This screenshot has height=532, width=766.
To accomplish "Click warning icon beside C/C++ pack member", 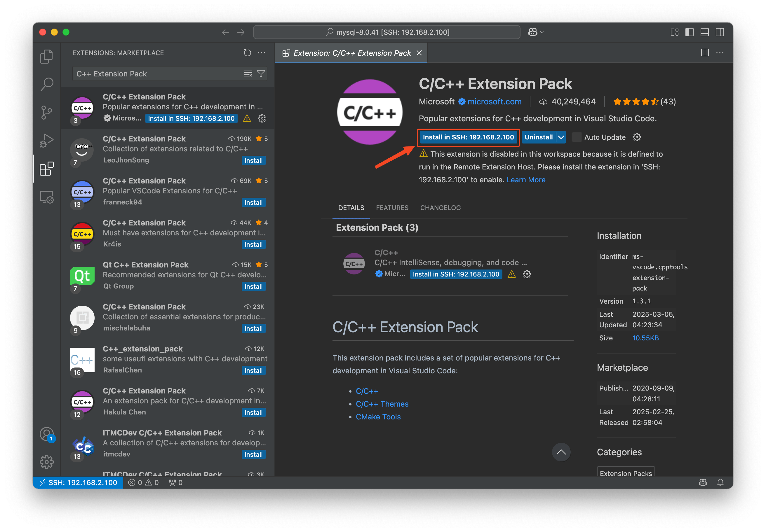I will 511,274.
